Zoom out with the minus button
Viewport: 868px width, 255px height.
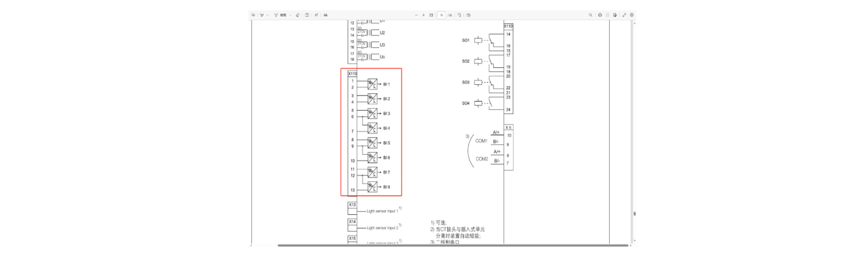[x=416, y=15]
